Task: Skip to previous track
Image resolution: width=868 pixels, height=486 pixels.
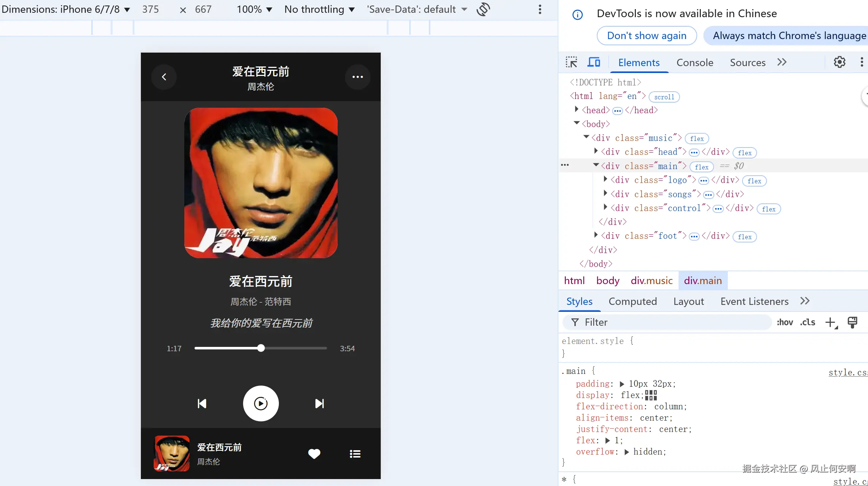Action: (202, 403)
